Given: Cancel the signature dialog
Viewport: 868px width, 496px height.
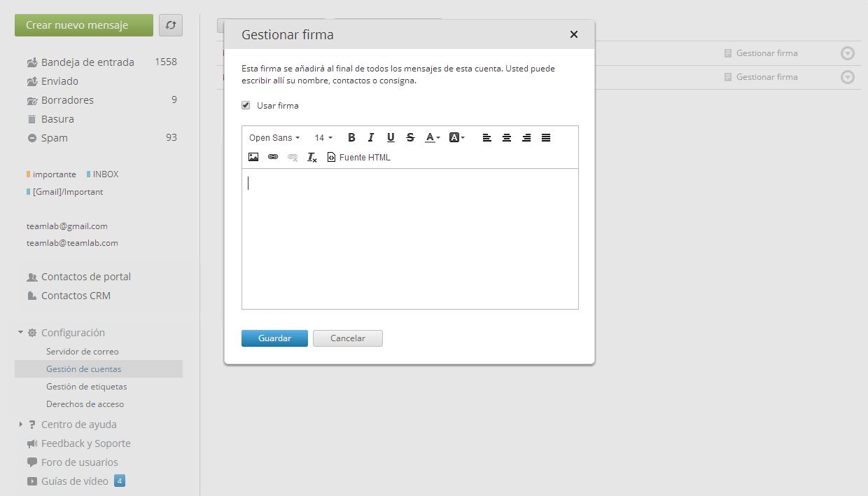Looking at the screenshot, I should coord(348,338).
